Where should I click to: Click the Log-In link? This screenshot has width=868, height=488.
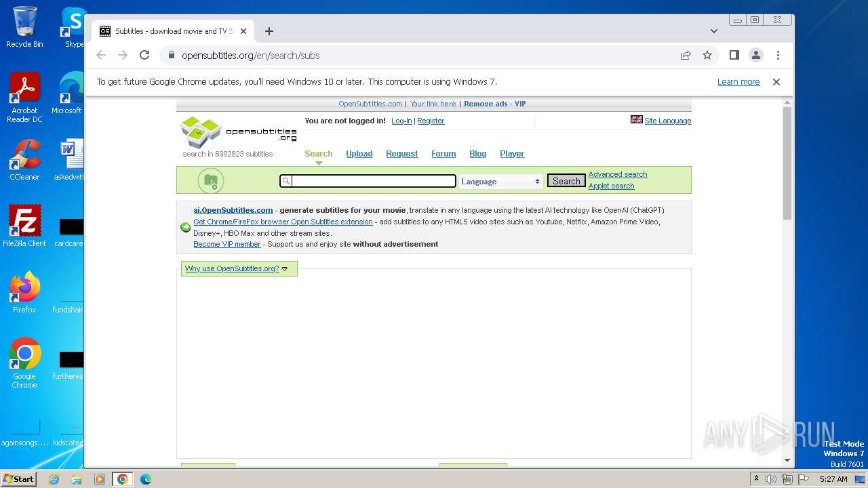pos(401,121)
